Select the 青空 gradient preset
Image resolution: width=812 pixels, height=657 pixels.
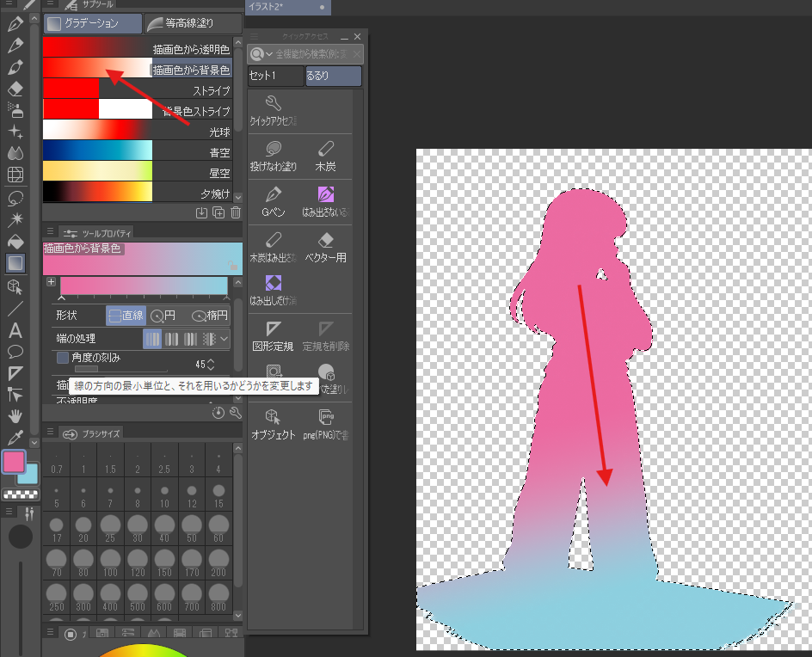coord(138,152)
